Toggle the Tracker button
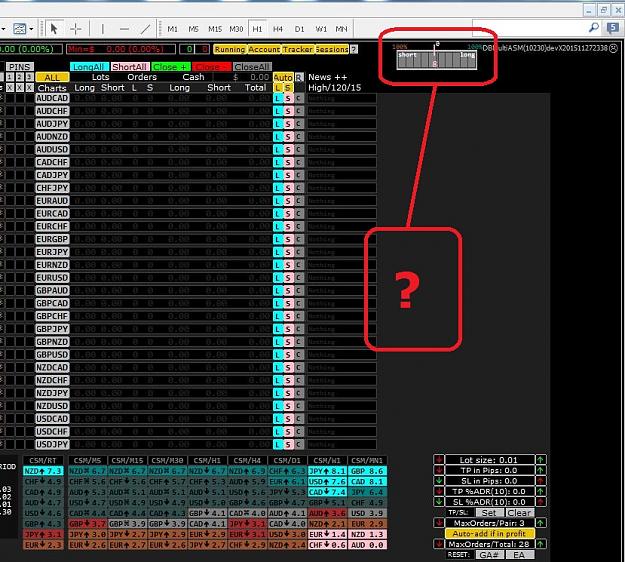The image size is (625, 562). (298, 49)
